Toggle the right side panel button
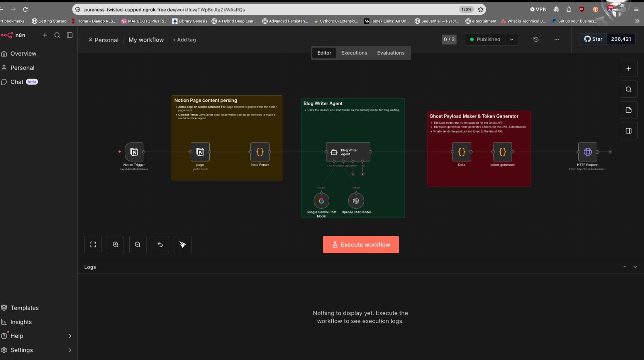 click(x=628, y=131)
